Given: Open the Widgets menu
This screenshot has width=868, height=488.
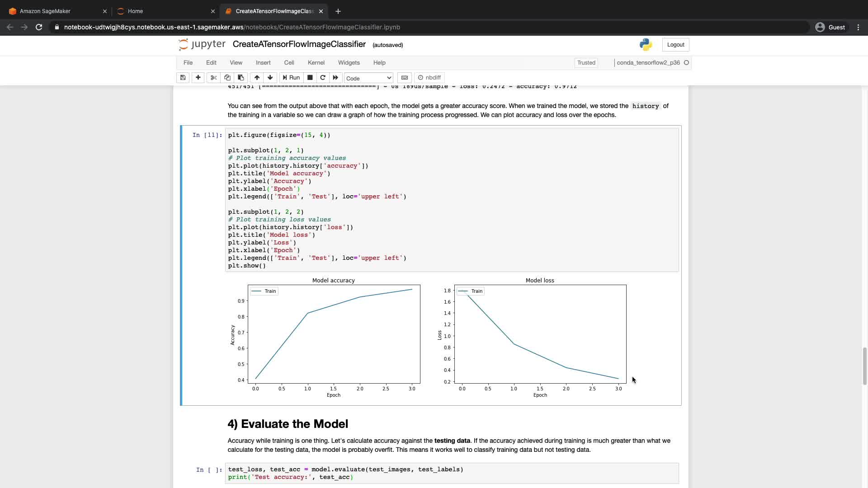Looking at the screenshot, I should (x=349, y=63).
